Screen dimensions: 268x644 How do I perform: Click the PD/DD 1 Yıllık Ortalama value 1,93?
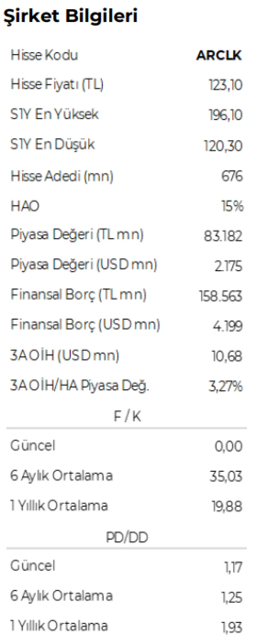pos(232,628)
